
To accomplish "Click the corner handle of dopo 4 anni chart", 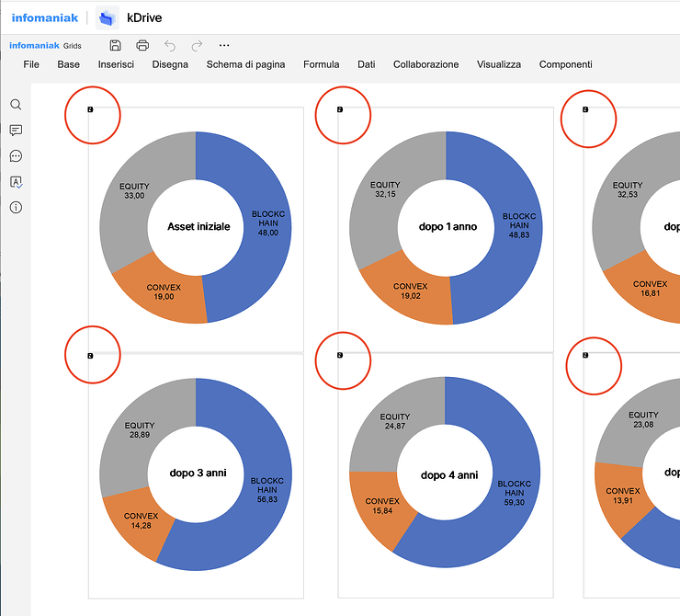I will click(340, 355).
